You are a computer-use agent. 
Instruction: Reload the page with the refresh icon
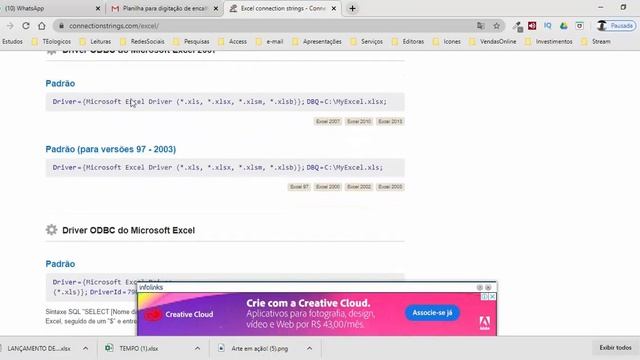tap(26, 26)
